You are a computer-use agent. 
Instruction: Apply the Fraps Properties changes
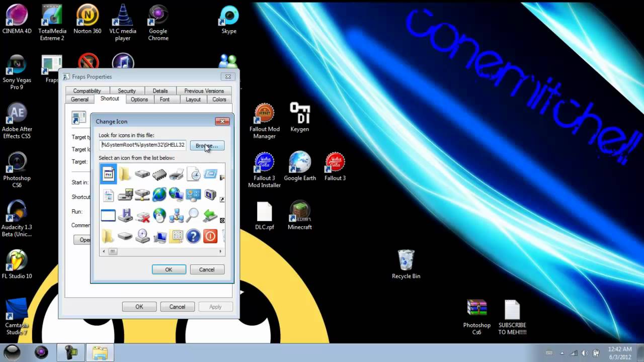click(215, 307)
